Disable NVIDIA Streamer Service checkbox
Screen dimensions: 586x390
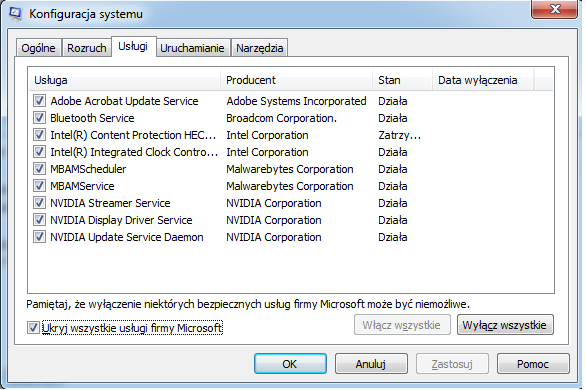pyautogui.click(x=39, y=203)
